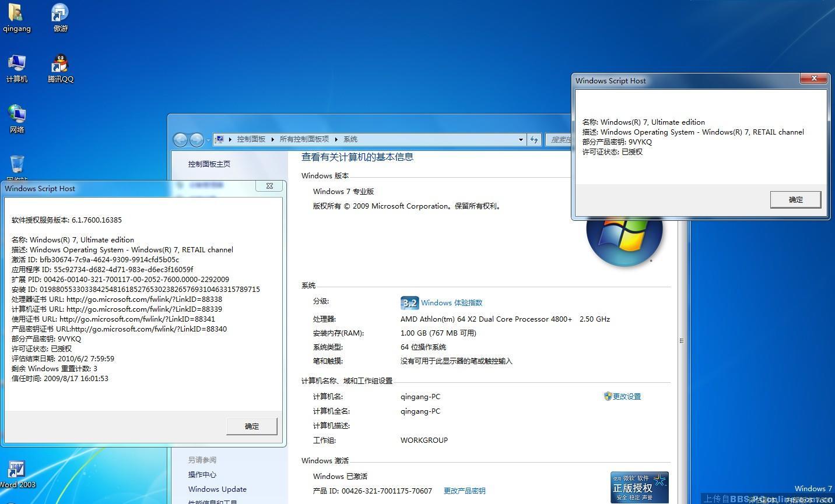Viewport: 835px width, 504px height.
Task: Click the WORKGROUP value text
Action: tap(424, 440)
